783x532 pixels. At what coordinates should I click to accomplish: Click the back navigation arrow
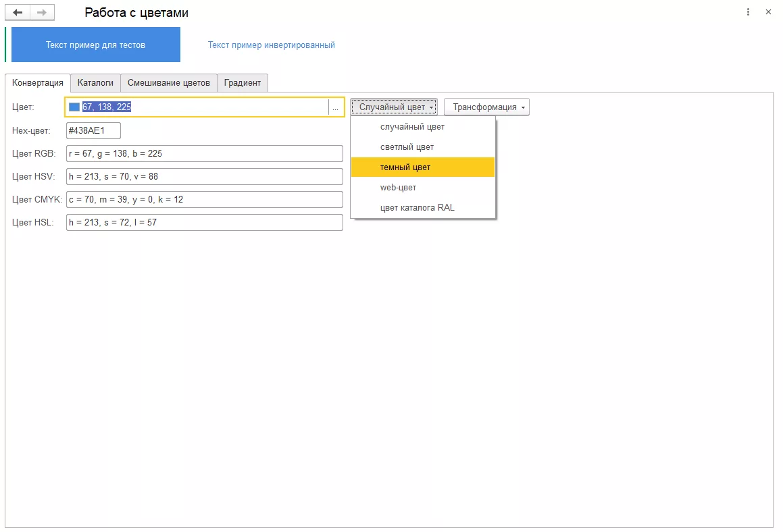(x=18, y=13)
